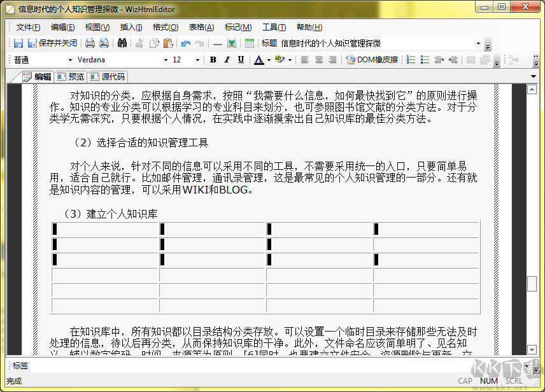Screen dimensions: 545x392
Task: Click the Copy icon
Action: (x=154, y=43)
